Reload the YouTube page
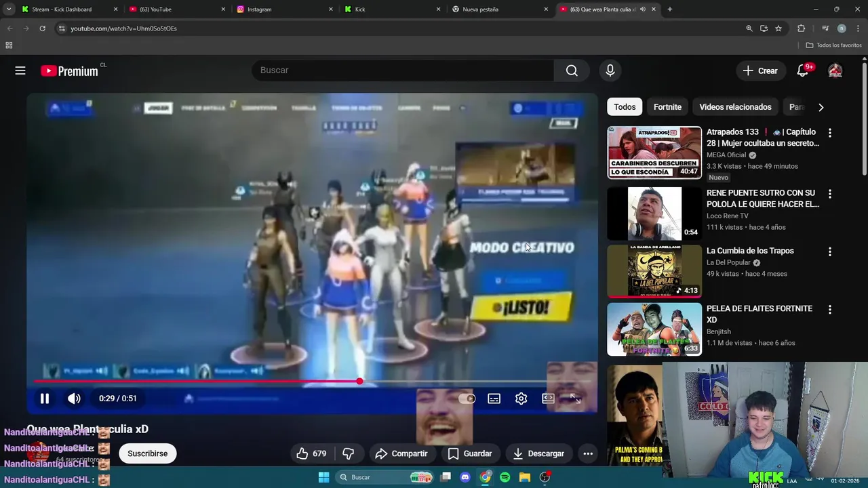 (x=42, y=28)
